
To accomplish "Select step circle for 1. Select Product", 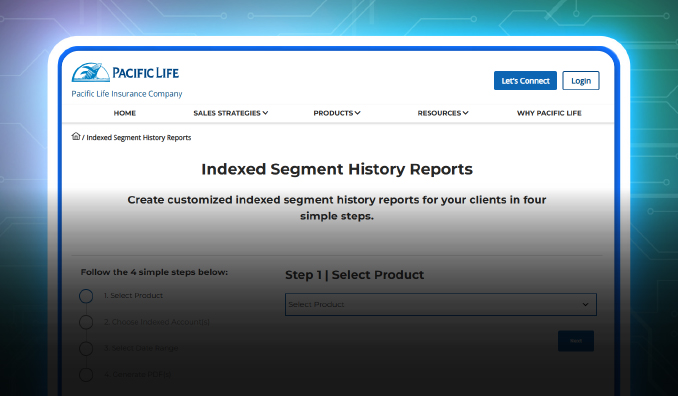I will (x=86, y=296).
